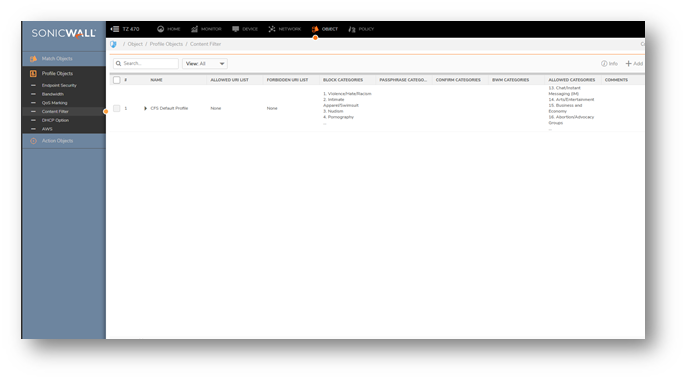The width and height of the screenshot is (687, 381).
Task: Click the BLOCK CATEGORIES column header
Action: 343,80
